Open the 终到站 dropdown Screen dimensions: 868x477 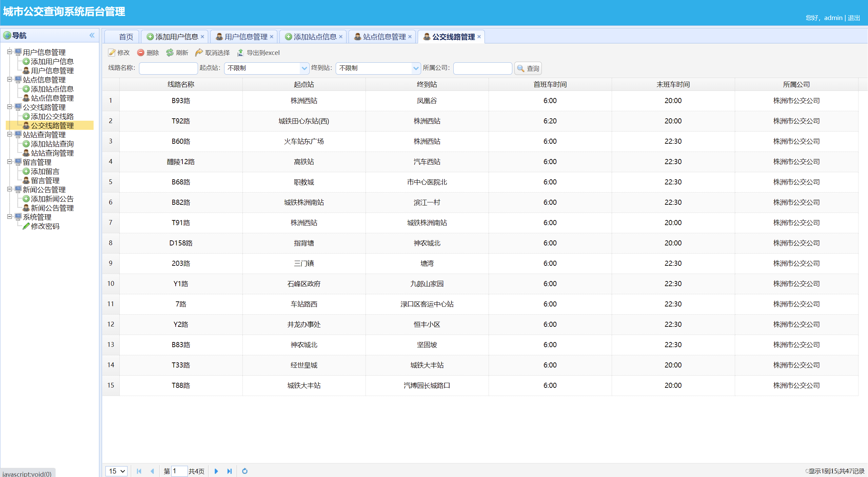(x=416, y=68)
